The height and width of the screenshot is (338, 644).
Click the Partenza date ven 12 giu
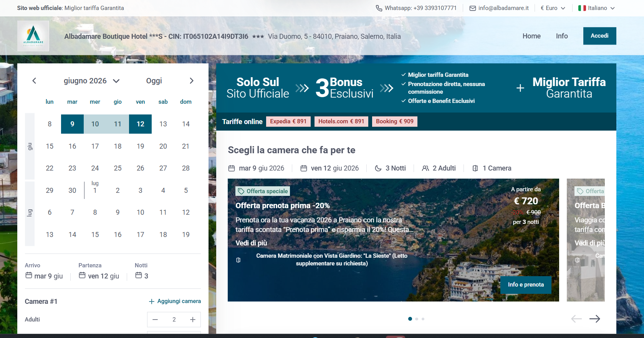tap(104, 276)
